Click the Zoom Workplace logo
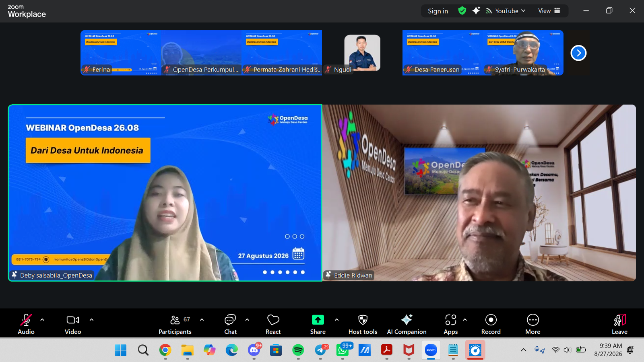The image size is (644, 362). point(27,11)
